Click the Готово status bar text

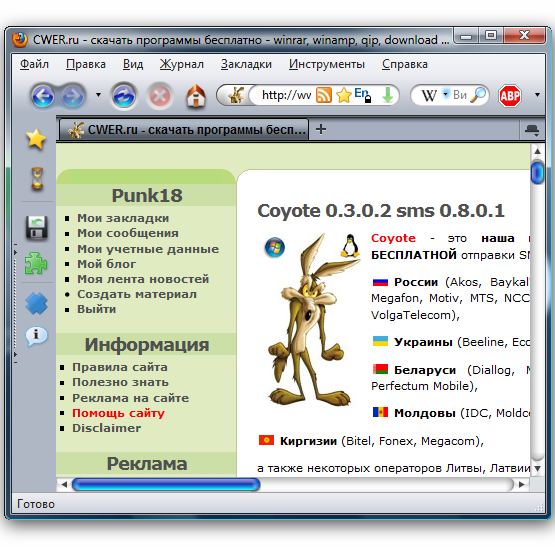[x=36, y=504]
